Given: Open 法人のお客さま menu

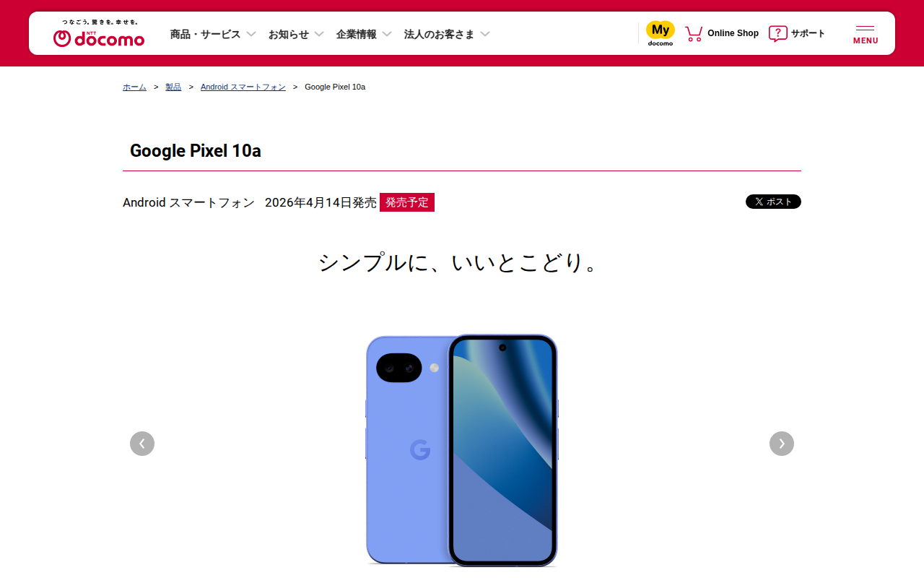Looking at the screenshot, I should click(x=447, y=34).
